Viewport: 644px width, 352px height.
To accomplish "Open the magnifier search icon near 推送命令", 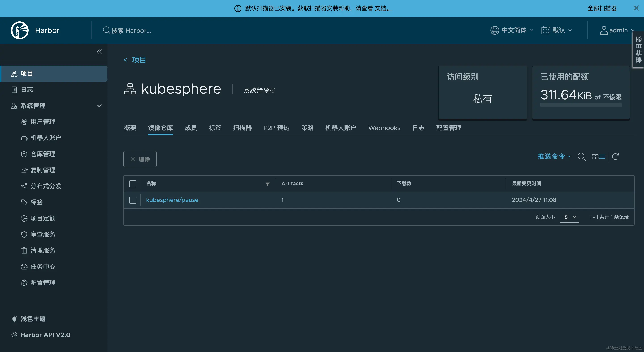I will (581, 157).
